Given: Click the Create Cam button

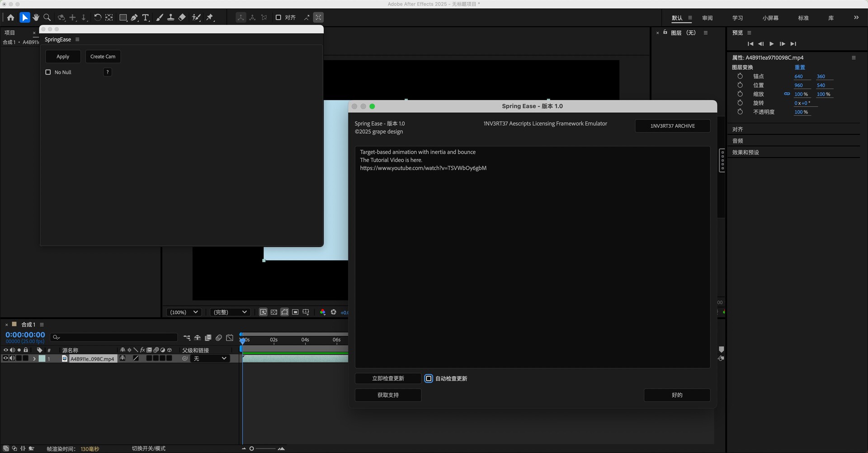Looking at the screenshot, I should [103, 57].
